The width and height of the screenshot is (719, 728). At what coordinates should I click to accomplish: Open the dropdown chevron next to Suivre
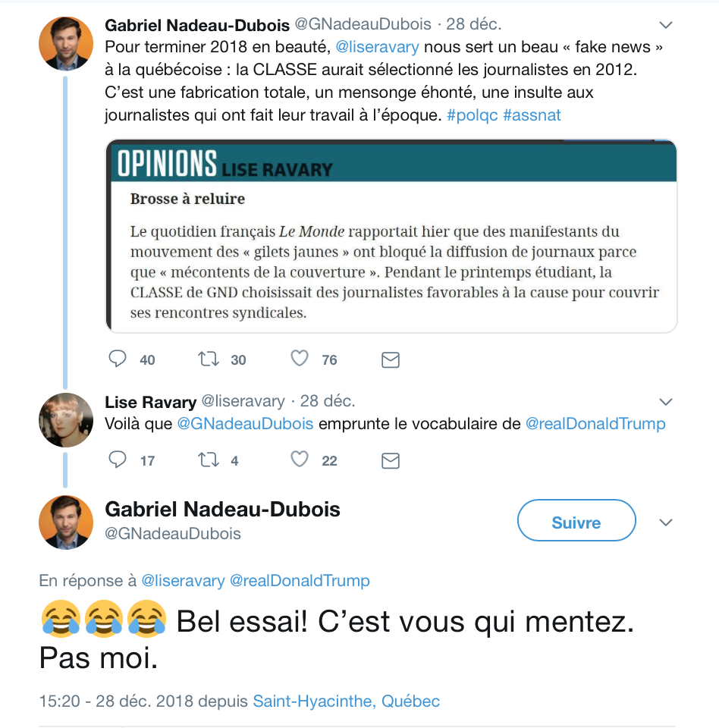point(666,522)
